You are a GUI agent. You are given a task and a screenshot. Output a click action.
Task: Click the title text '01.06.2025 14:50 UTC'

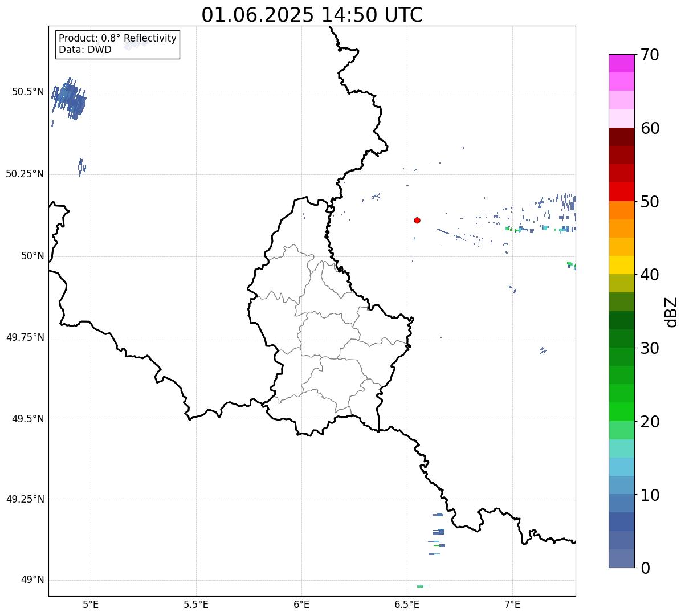tap(312, 15)
